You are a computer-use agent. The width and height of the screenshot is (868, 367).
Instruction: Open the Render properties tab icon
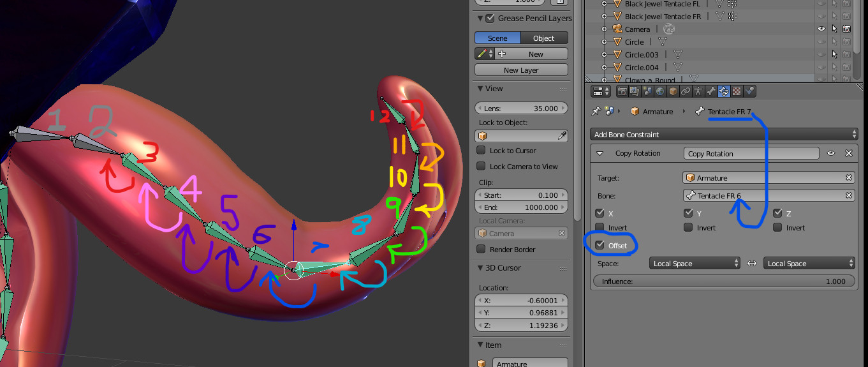pos(622,91)
